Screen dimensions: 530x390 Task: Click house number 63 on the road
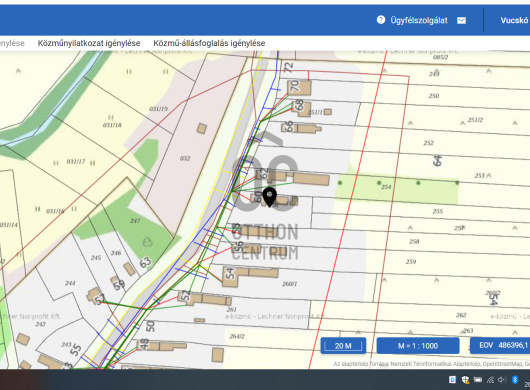point(145,262)
